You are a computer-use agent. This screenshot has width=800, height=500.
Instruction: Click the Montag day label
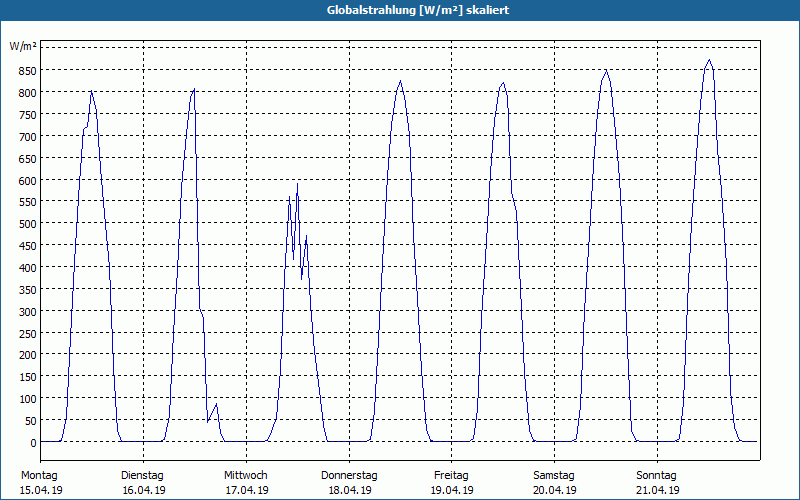[39, 476]
